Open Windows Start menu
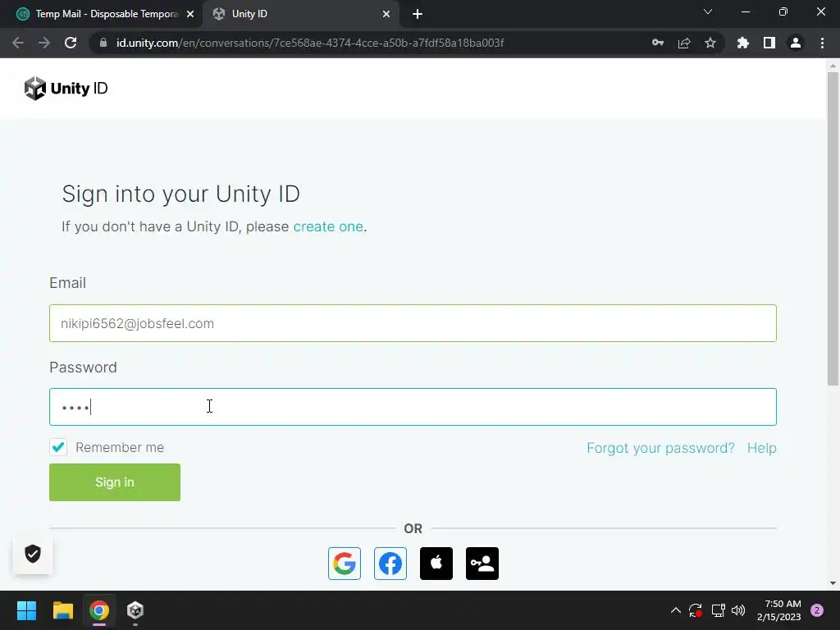The image size is (840, 630). [26, 610]
